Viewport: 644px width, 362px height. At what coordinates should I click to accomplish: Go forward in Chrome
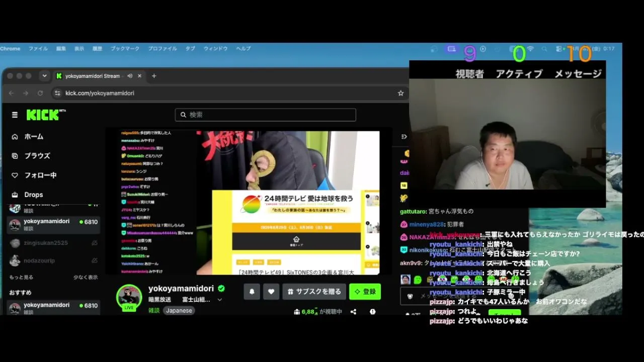pyautogui.click(x=26, y=93)
